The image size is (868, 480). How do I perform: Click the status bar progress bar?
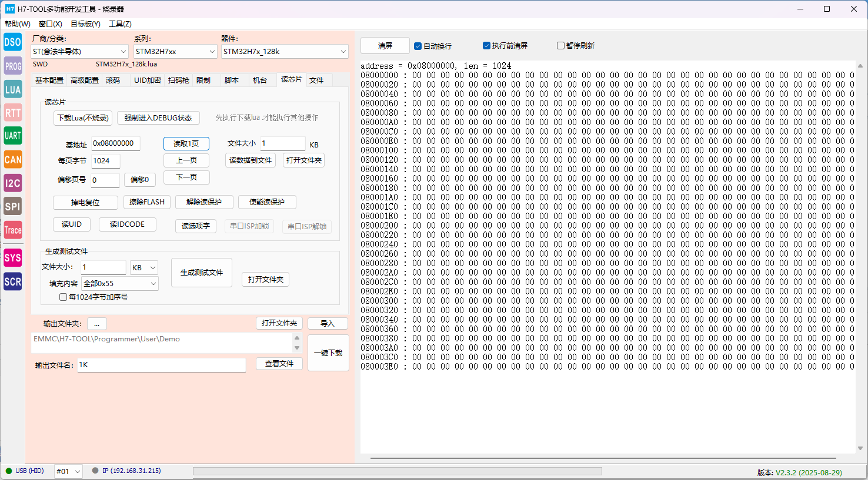point(398,471)
